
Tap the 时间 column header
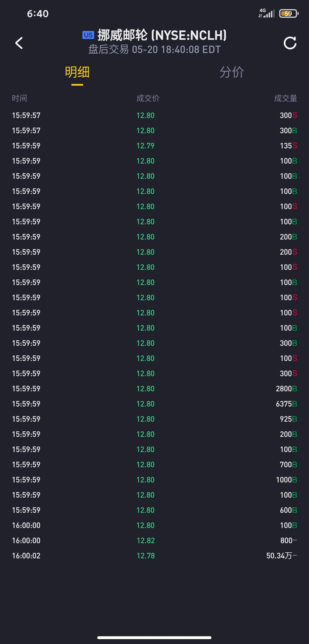point(19,98)
